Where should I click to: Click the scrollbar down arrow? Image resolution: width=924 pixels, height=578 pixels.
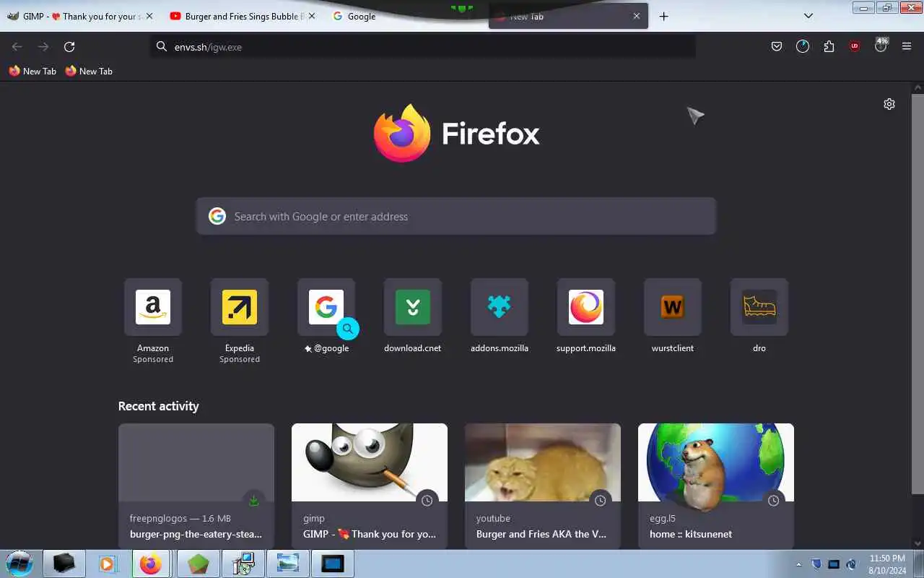(x=918, y=543)
